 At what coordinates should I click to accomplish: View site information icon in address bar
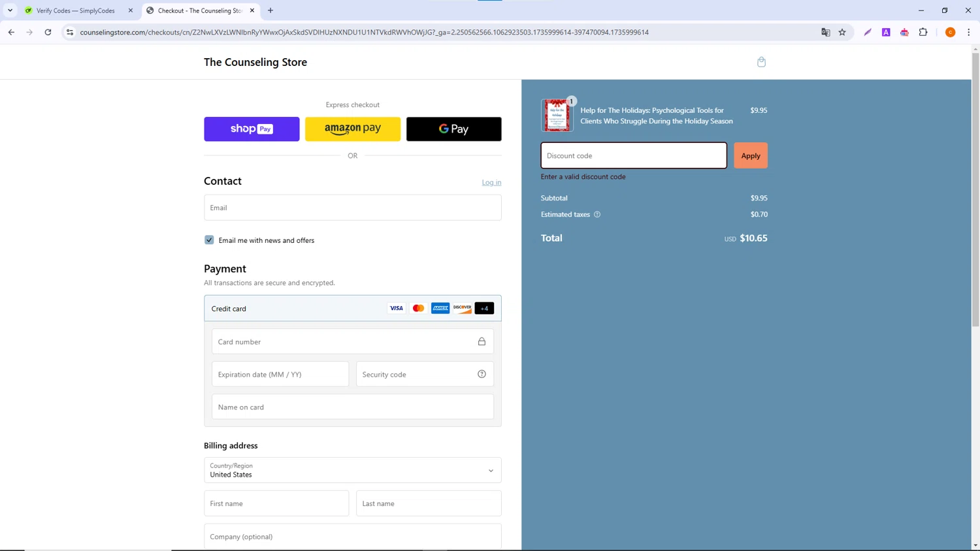[x=70, y=32]
